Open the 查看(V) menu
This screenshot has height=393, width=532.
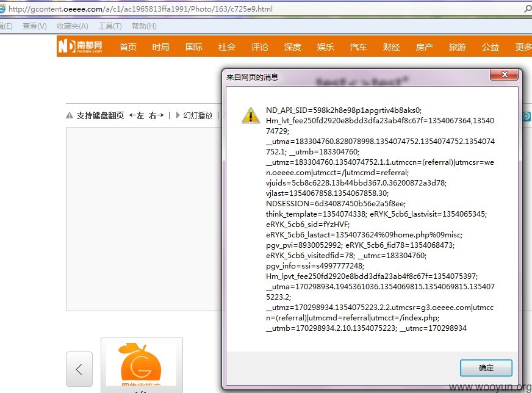(x=35, y=26)
